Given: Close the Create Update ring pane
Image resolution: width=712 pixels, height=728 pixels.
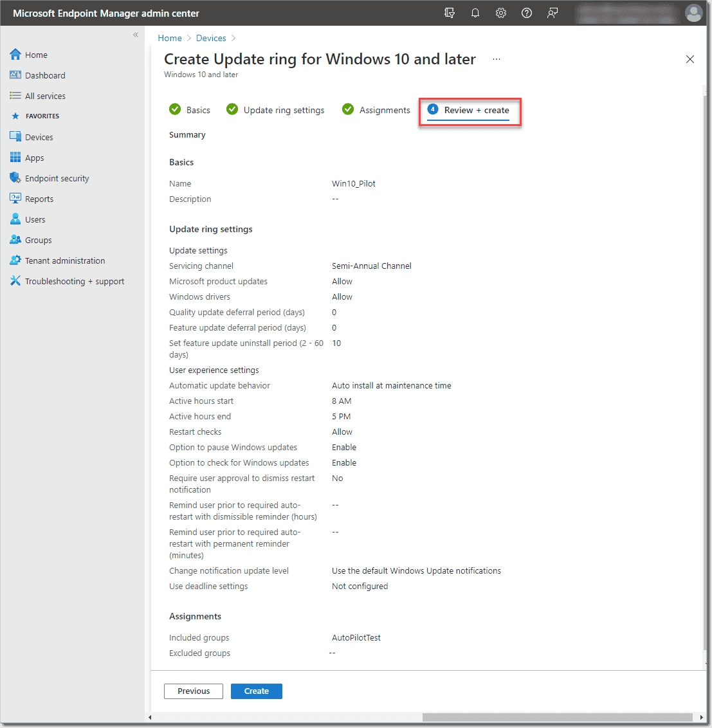Looking at the screenshot, I should point(690,59).
